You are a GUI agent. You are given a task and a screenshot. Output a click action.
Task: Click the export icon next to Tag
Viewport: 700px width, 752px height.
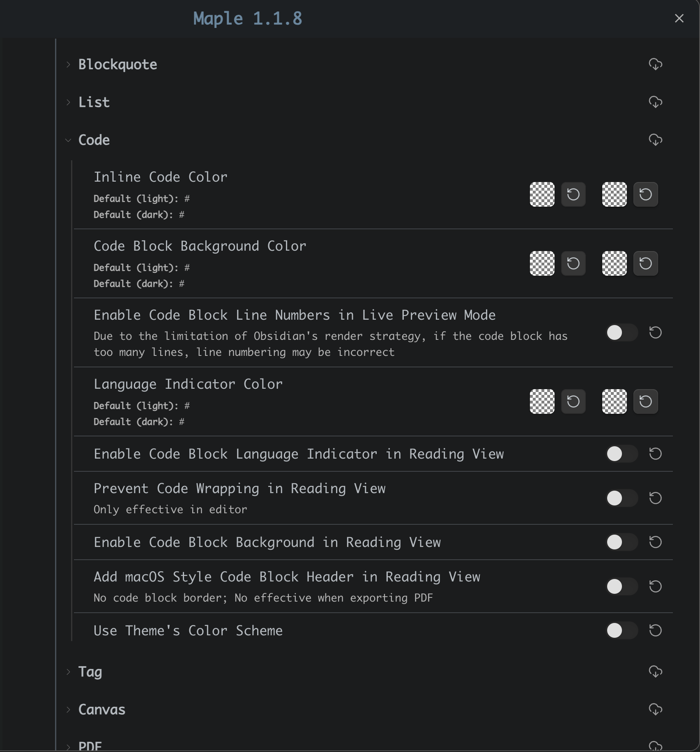click(x=655, y=671)
